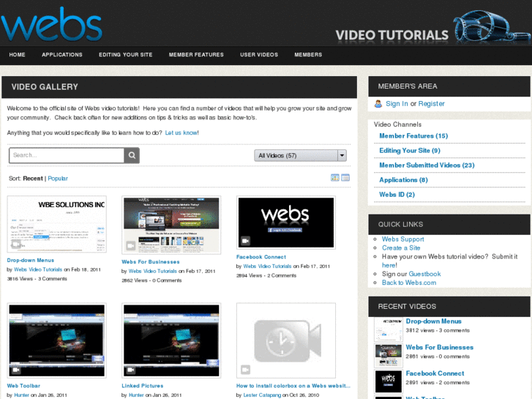532x399 pixels.
Task: Open the Facebook Connect video thumbnail
Action: point(286,223)
